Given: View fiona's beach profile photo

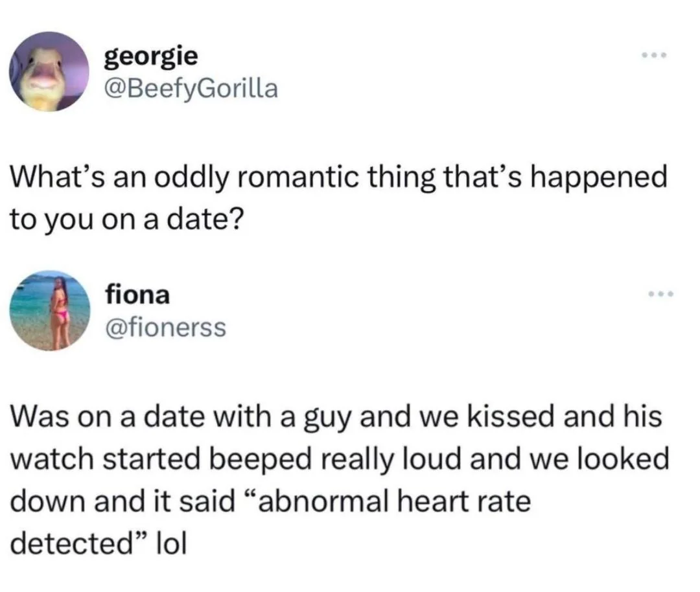Looking at the screenshot, I should point(49,310).
